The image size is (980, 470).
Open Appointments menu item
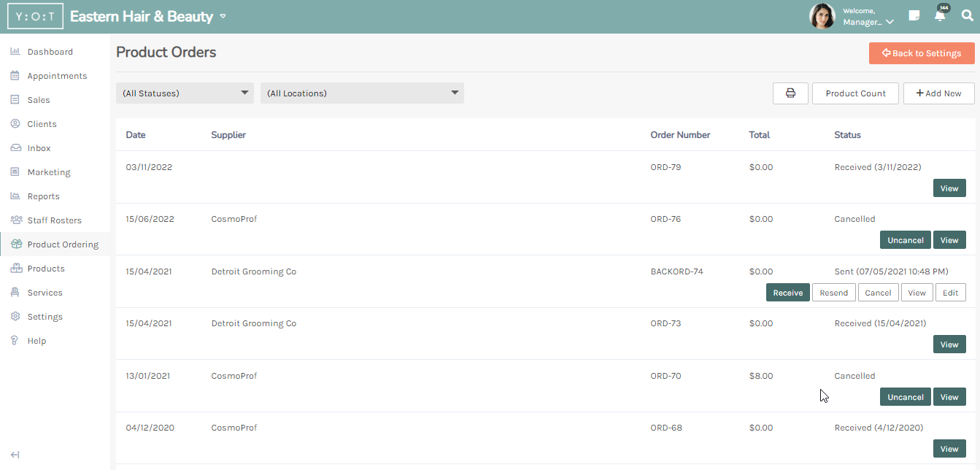tap(57, 76)
